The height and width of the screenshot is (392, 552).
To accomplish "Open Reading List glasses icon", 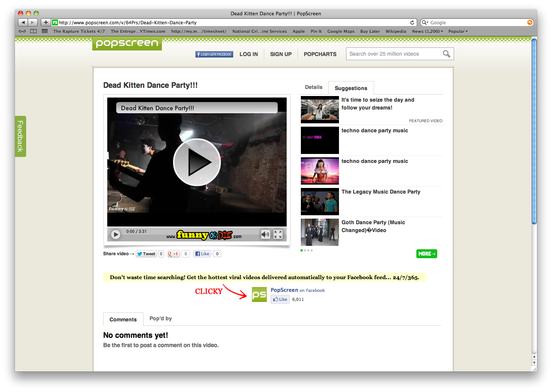I will pos(22,31).
